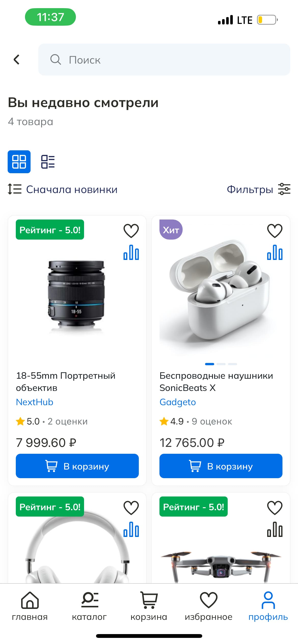Focus the "Поиск" search field
Viewport: 298px width, 644px height.
(x=164, y=60)
